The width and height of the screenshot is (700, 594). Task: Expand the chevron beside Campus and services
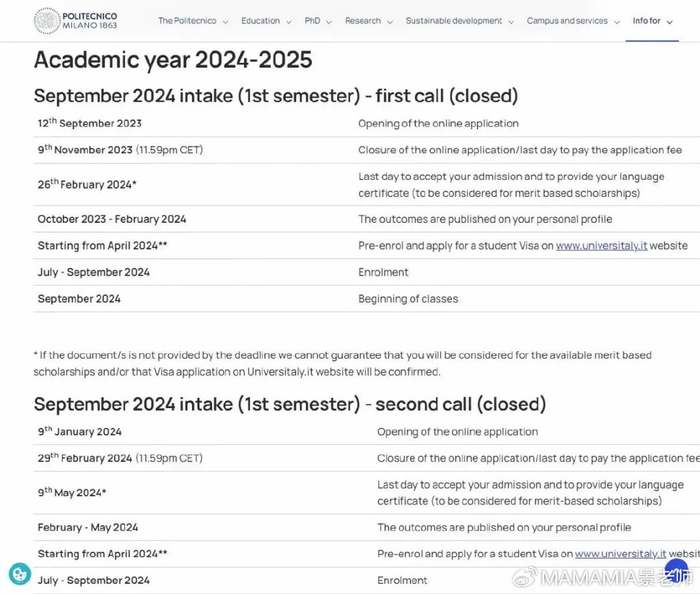[617, 22]
